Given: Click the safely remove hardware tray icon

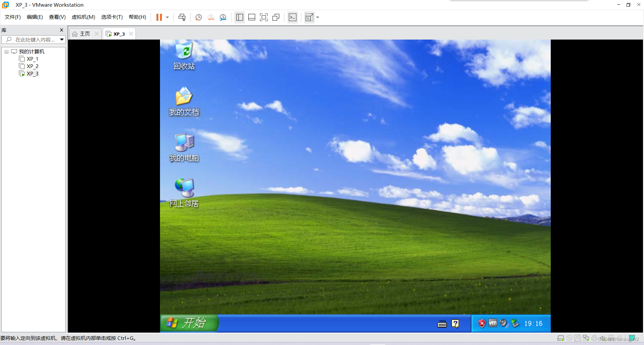Looking at the screenshot, I should coord(515,324).
